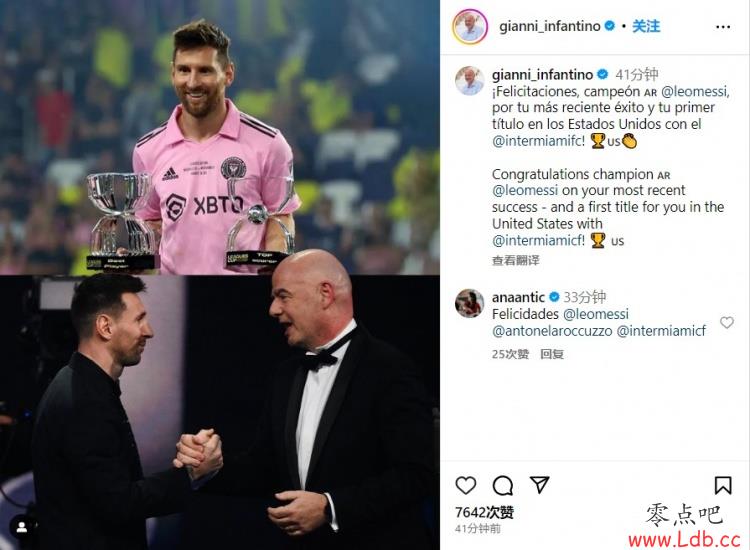This screenshot has height=550, width=750.
Task: Open the @intermiamifc mention in the caption
Action: (x=538, y=141)
